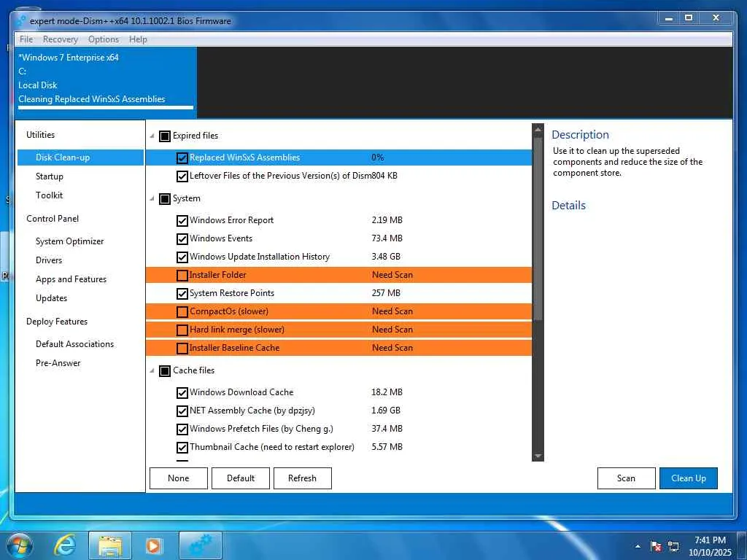Collapse the System group arrow
Image resolution: width=747 pixels, height=560 pixels.
coord(152,198)
